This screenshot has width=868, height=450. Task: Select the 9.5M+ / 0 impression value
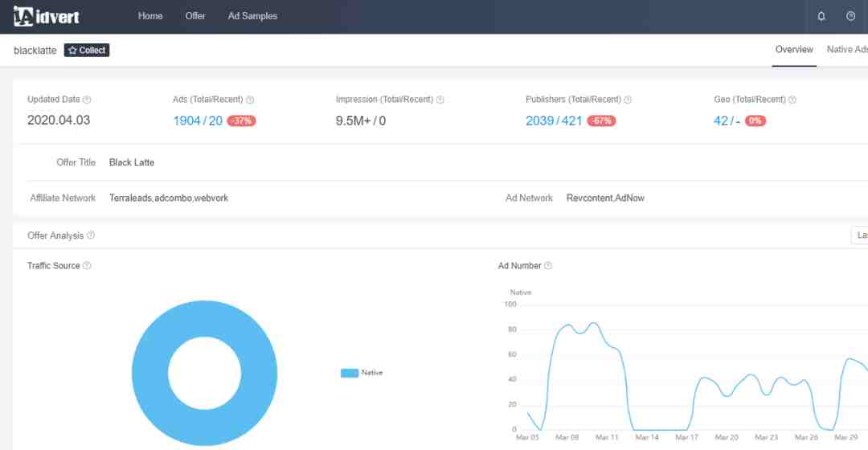point(360,121)
